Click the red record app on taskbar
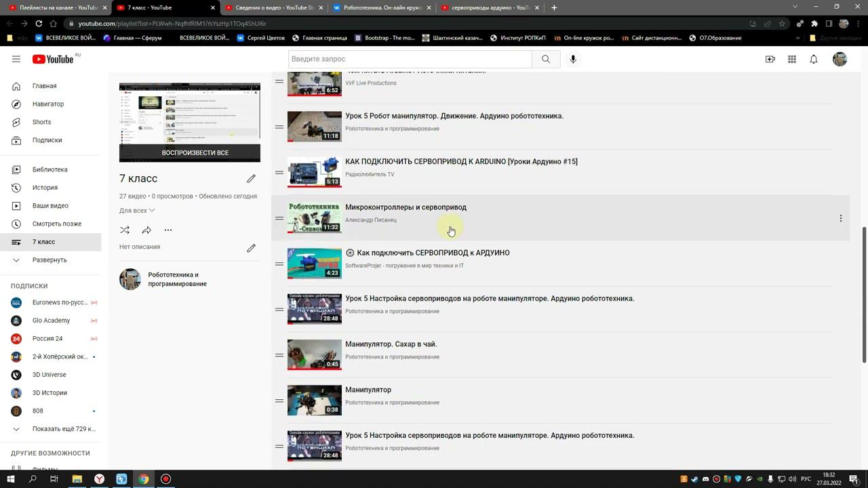Screen dimensions: 868x488 click(x=165, y=479)
